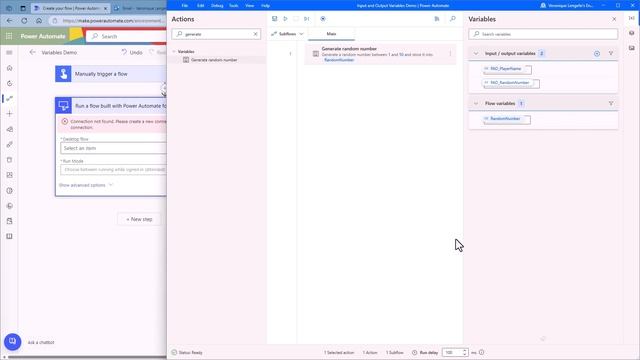The image size is (640, 360).
Task: Stop the flow with the stop icon
Action: pos(296,19)
